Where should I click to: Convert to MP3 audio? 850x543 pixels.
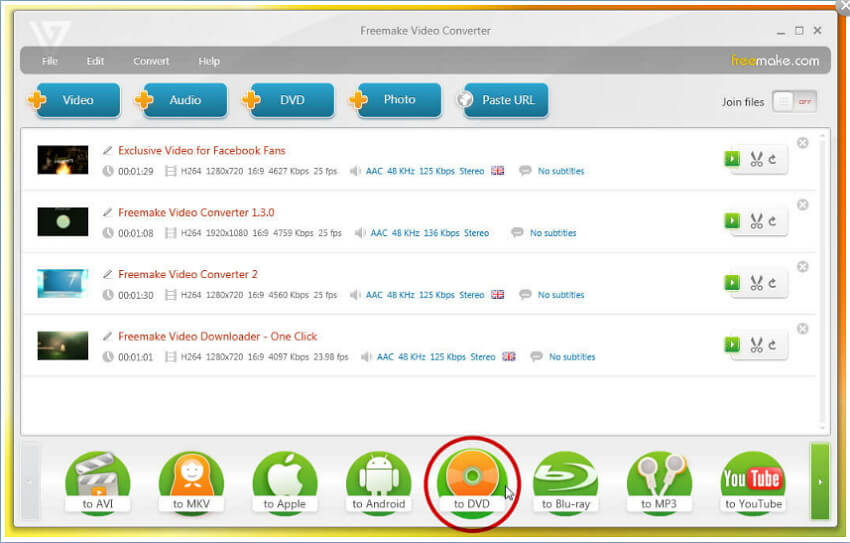(x=659, y=482)
